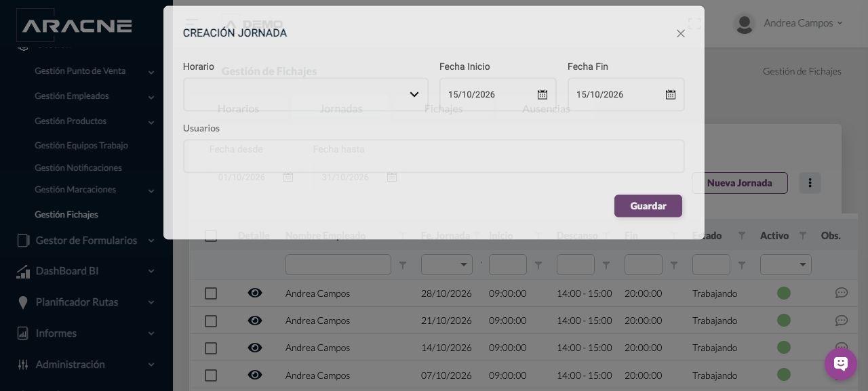This screenshot has width=868, height=391.
Task: Click filter icon beside Inicio input
Action: click(x=538, y=265)
